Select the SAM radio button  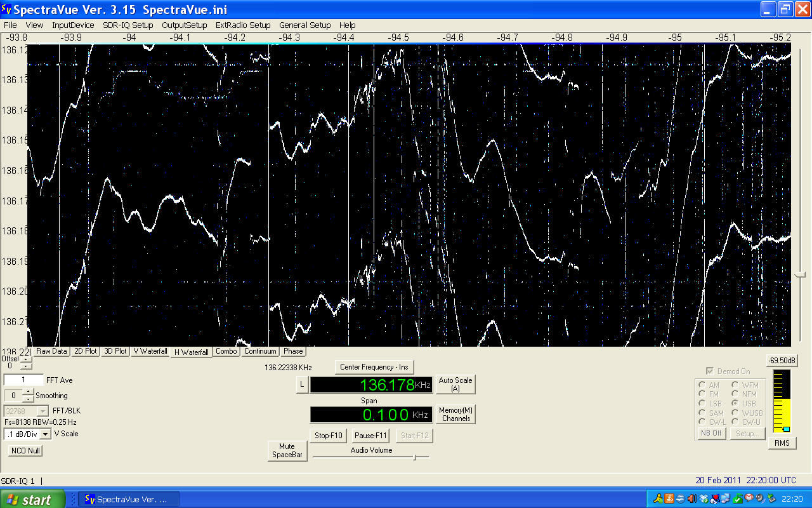click(x=702, y=413)
